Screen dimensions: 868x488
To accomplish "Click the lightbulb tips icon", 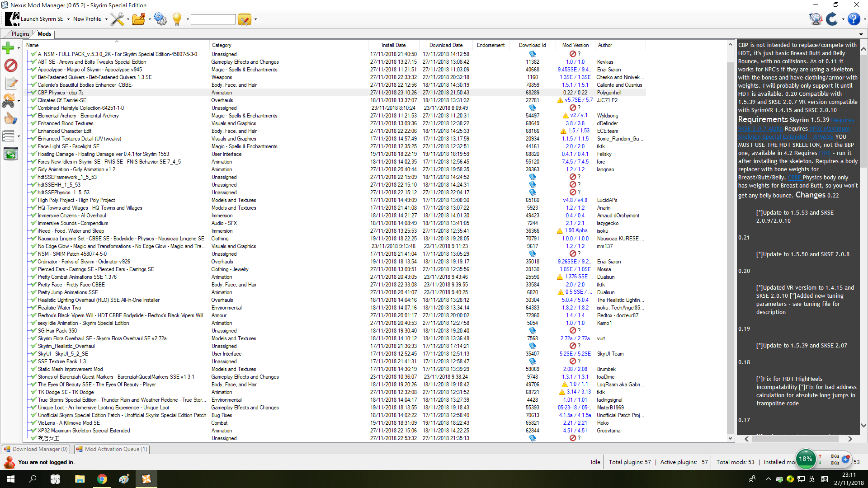I will click(177, 19).
